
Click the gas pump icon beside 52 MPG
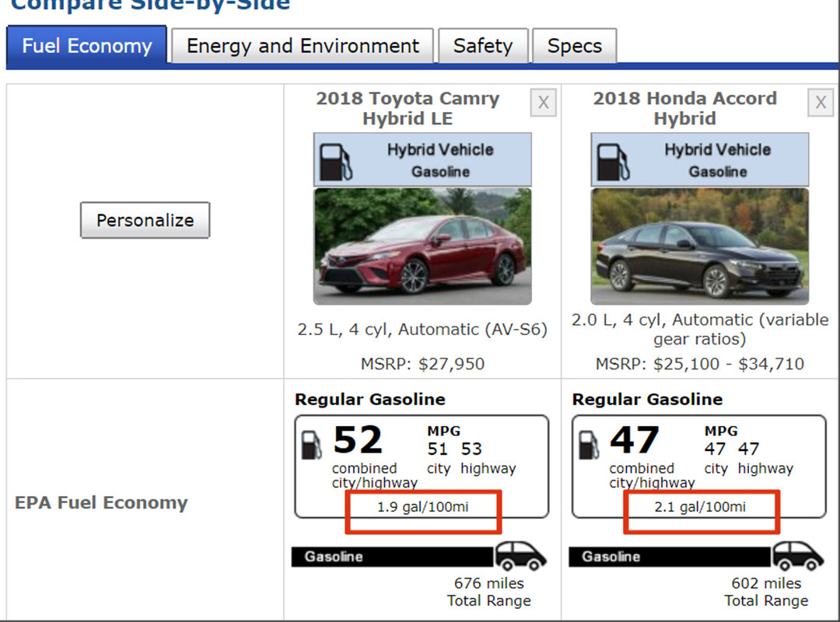pos(312,444)
